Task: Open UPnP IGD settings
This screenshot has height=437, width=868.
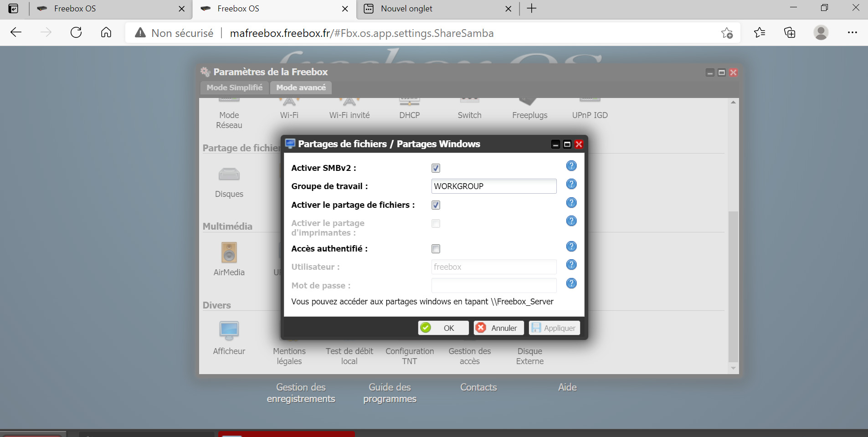Action: 590,115
